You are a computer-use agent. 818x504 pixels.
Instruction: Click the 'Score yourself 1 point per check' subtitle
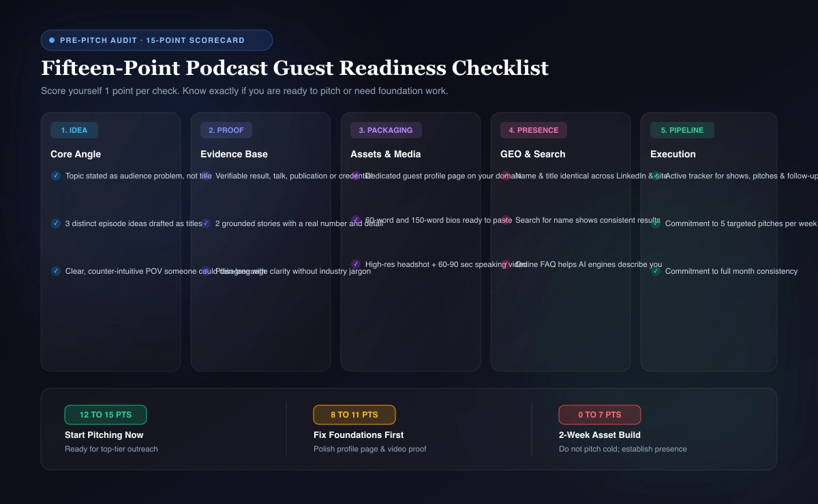[x=244, y=91]
